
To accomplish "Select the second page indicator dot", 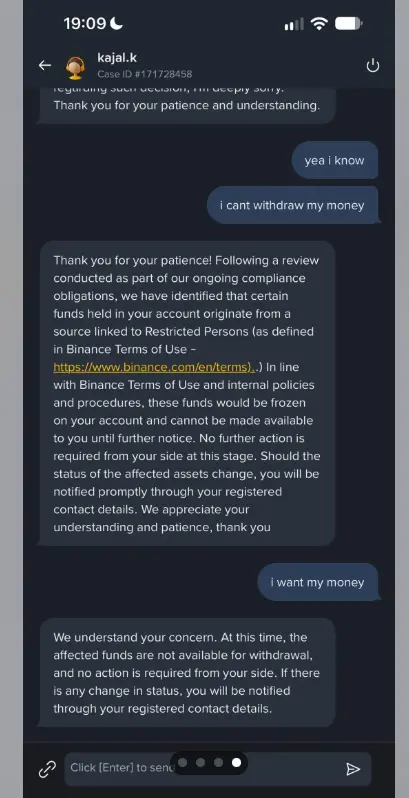I will click(x=200, y=762).
